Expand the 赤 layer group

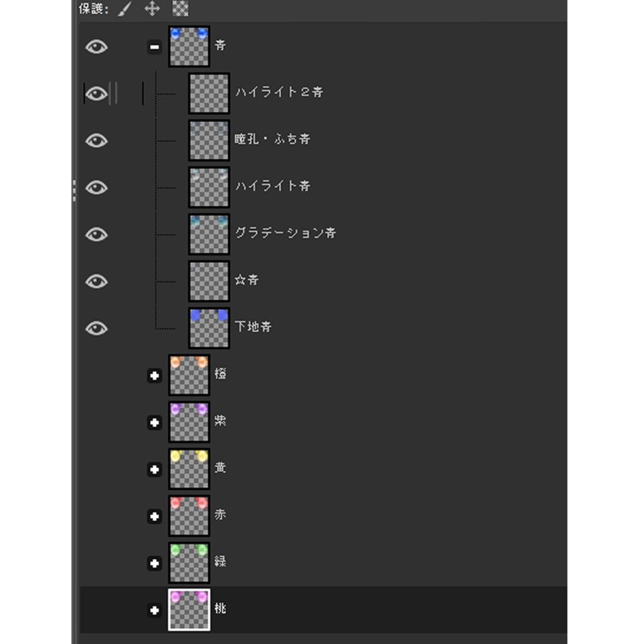tap(154, 516)
